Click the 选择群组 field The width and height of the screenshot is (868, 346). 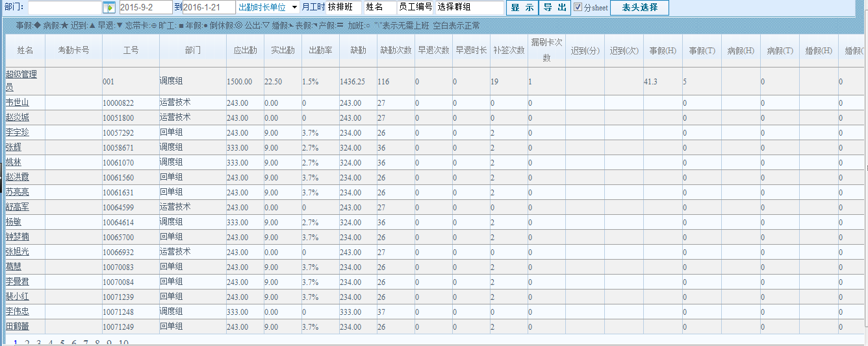(x=469, y=8)
